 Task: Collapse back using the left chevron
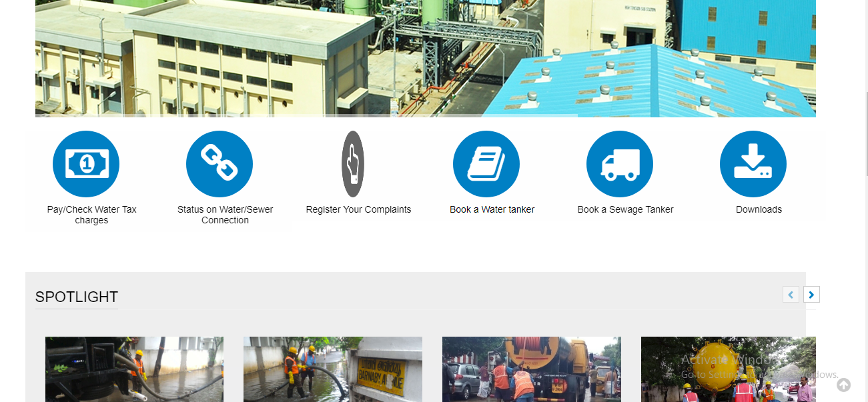tap(791, 294)
